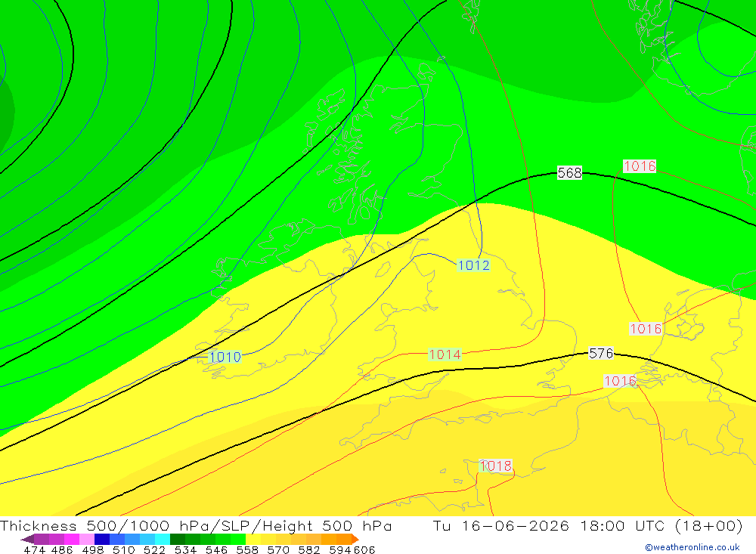756x554 pixels.
Task: Click the 594 legend value
Action: 340,549
